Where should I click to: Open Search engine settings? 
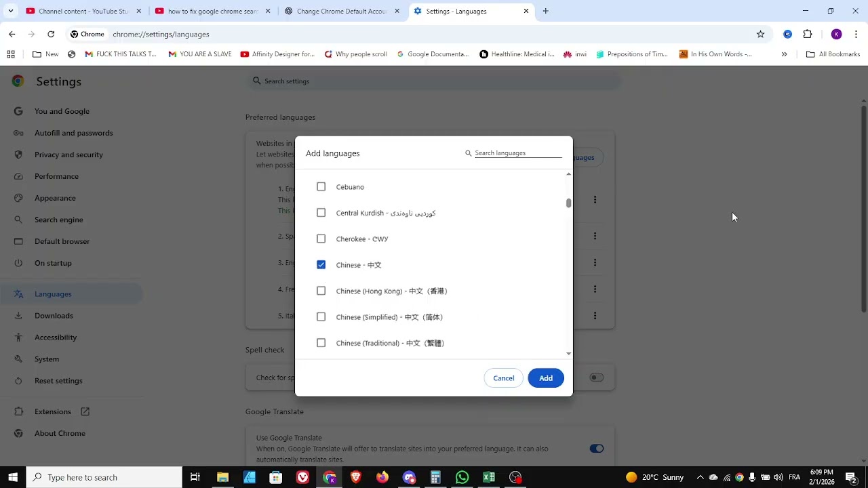click(x=58, y=220)
